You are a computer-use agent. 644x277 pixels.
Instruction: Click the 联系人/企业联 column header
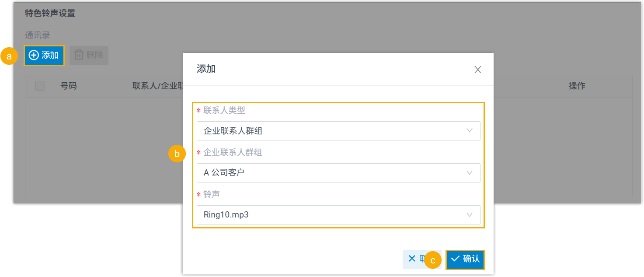[x=157, y=86]
